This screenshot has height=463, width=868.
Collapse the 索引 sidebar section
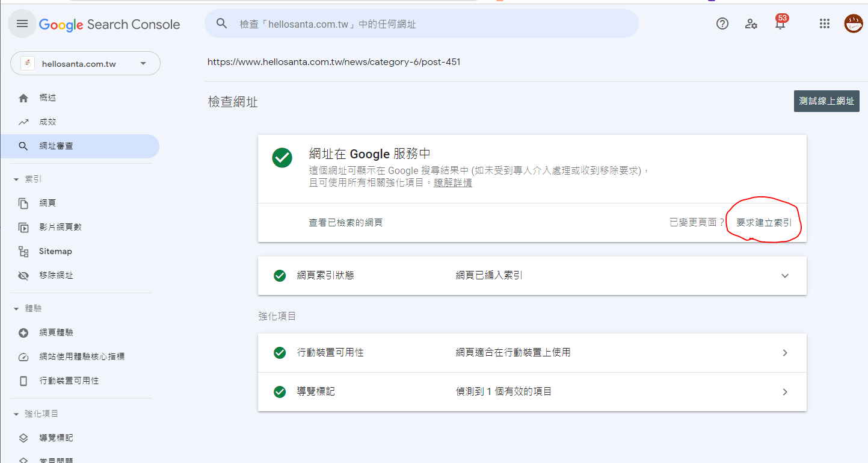(x=16, y=179)
